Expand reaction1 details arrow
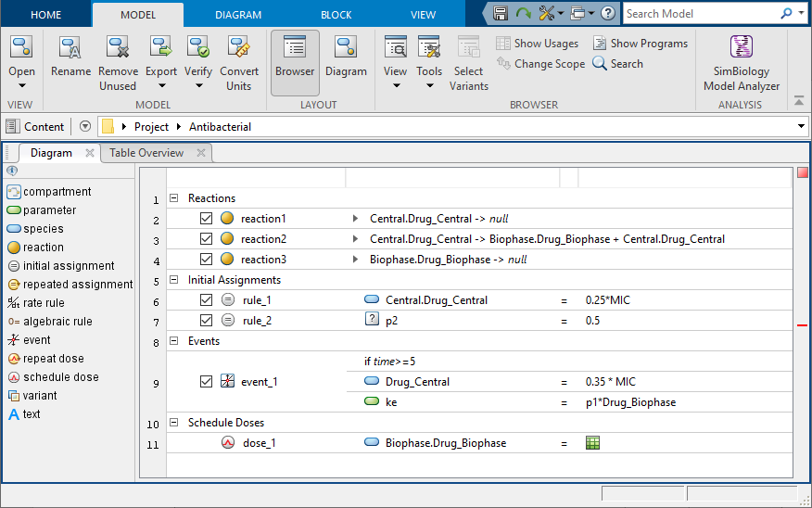Screen dimensions: 812x508 point(355,219)
